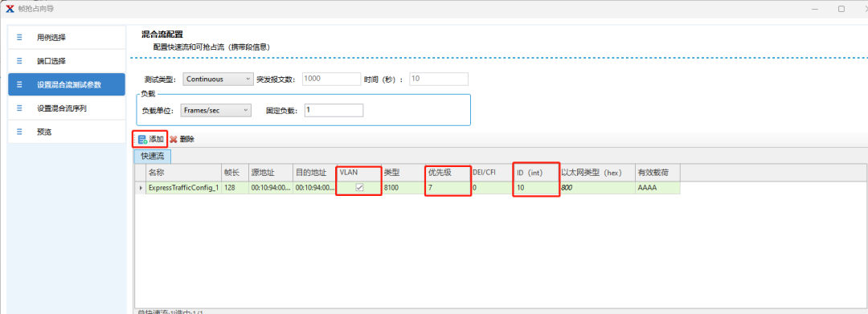
Task: Click the 固定负载 input field
Action: [334, 110]
